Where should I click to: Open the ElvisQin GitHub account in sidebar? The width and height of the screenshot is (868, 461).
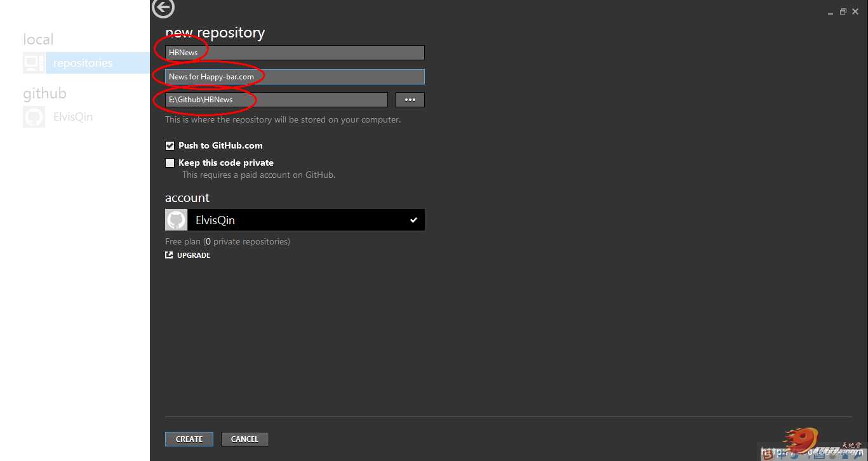pyautogui.click(x=73, y=117)
